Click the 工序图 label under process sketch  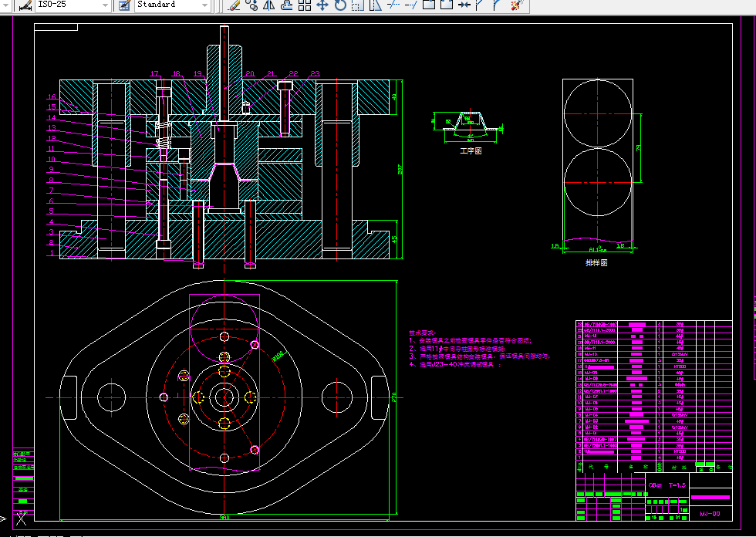point(471,151)
